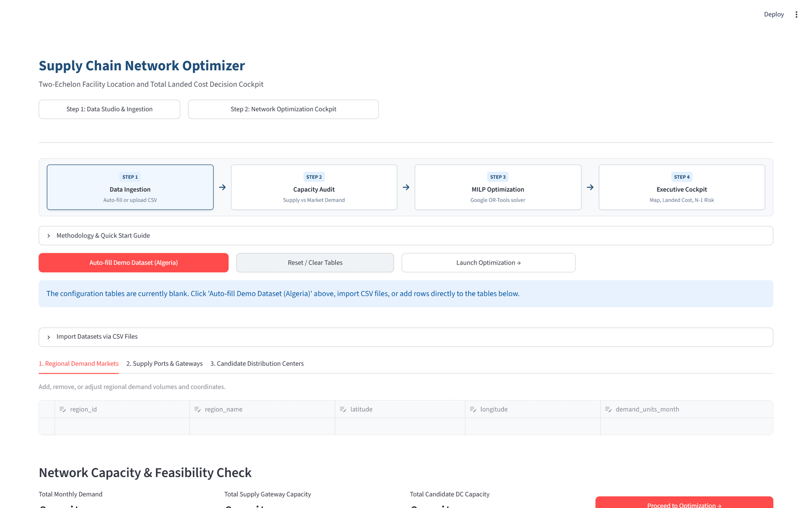Click the Total Monthly Demand label

(x=71, y=494)
